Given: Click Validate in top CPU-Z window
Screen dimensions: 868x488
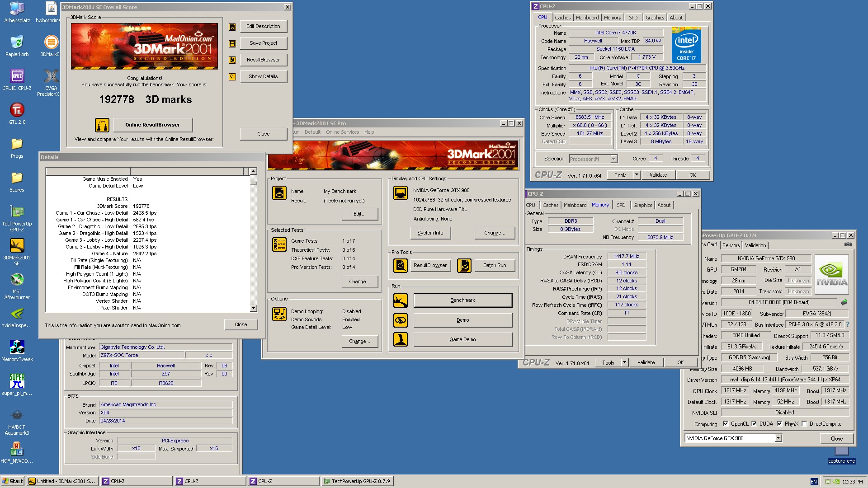Looking at the screenshot, I should (658, 175).
